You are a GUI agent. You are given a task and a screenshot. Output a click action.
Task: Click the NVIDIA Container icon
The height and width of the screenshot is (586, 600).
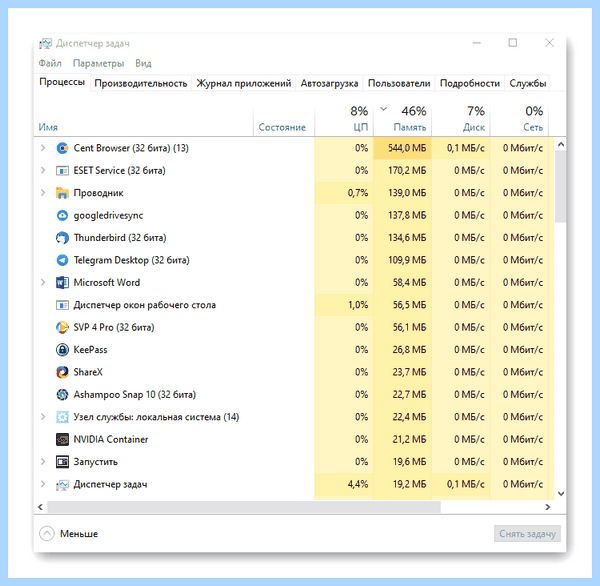coord(62,439)
